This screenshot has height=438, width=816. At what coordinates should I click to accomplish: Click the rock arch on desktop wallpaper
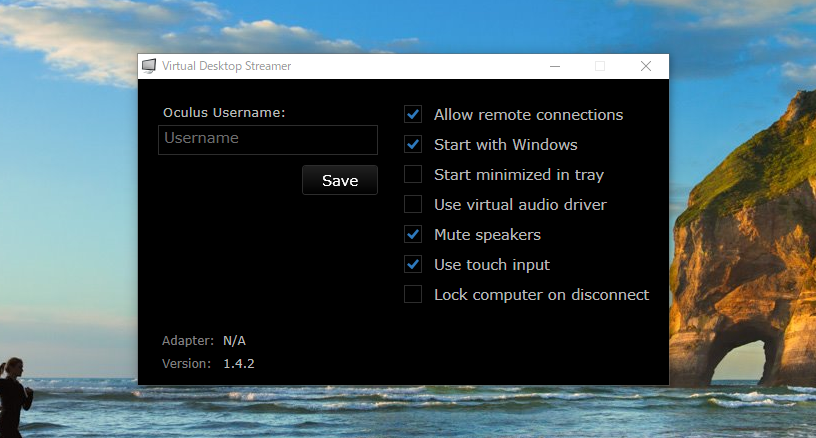pos(747,362)
